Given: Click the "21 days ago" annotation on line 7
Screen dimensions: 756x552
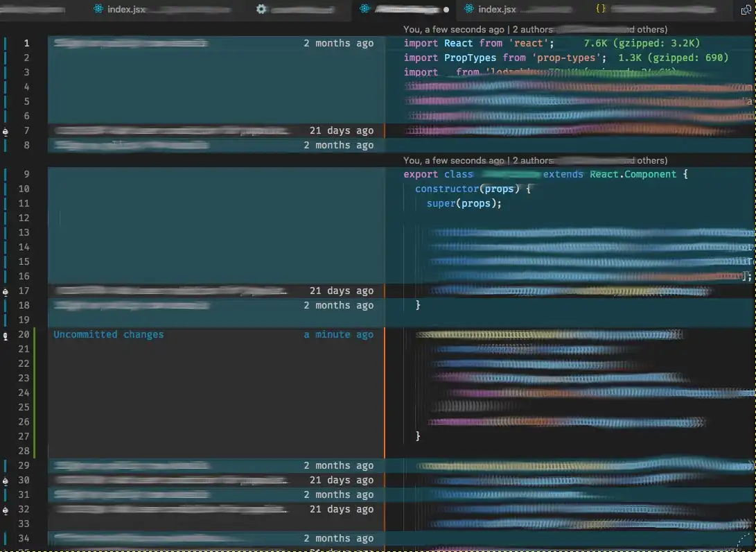Looking at the screenshot, I should point(341,130).
